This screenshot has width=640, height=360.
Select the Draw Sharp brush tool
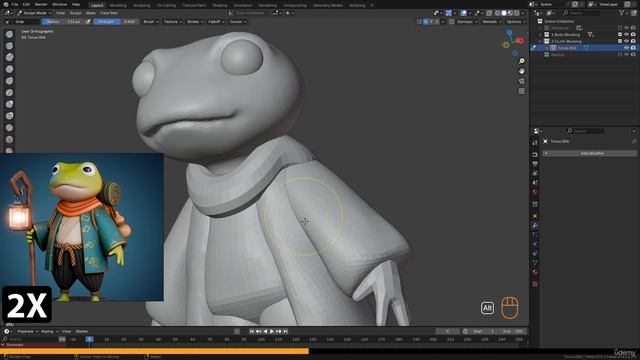click(9, 46)
